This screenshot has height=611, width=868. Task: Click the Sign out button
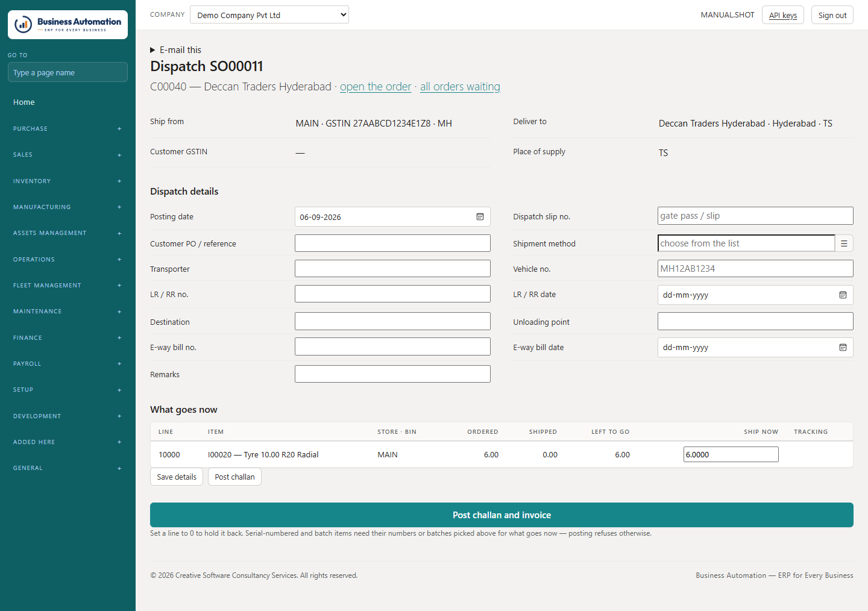(832, 15)
